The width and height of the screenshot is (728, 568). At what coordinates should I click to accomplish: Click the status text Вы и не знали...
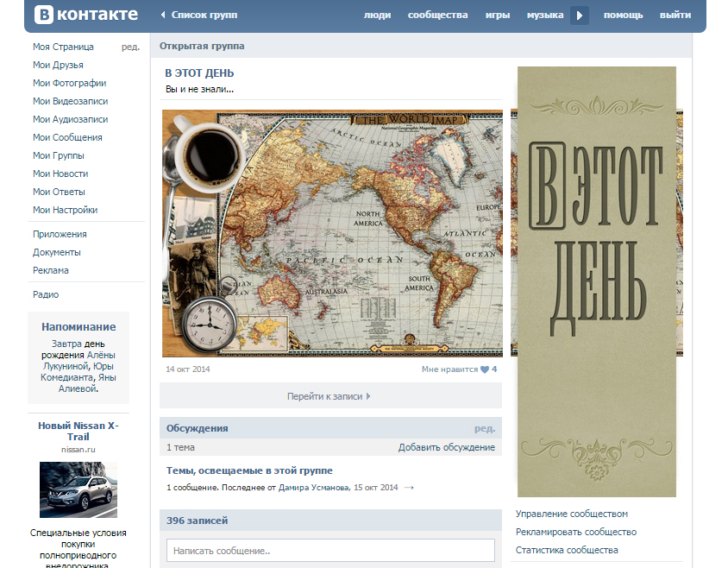(x=199, y=89)
